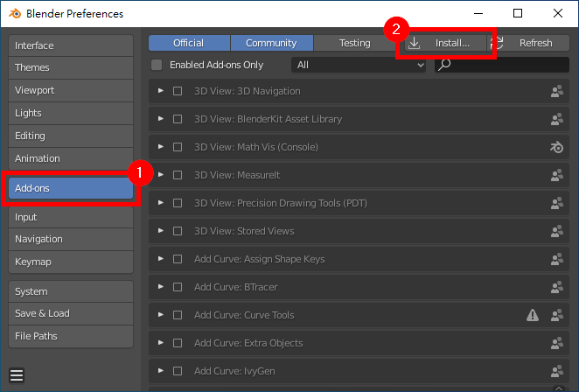Viewport: 579px width, 392px height.
Task: Go to the Lights section
Action: pyautogui.click(x=71, y=113)
